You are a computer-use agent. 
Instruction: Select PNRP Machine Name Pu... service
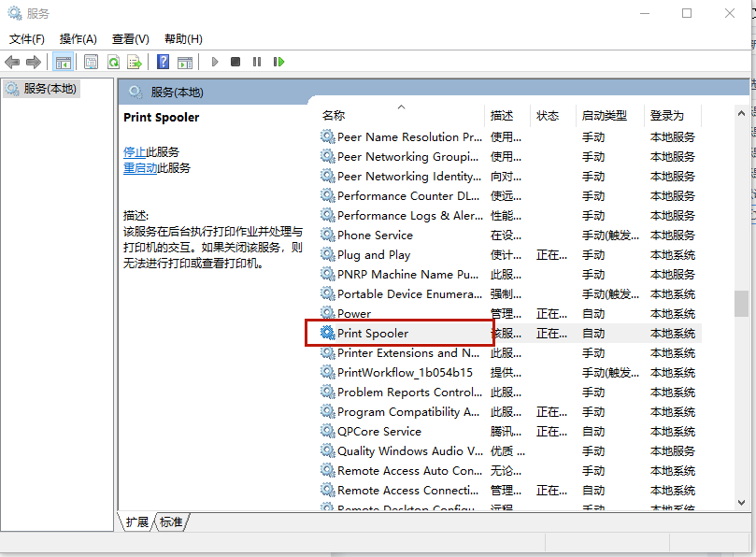tap(510, 275)
